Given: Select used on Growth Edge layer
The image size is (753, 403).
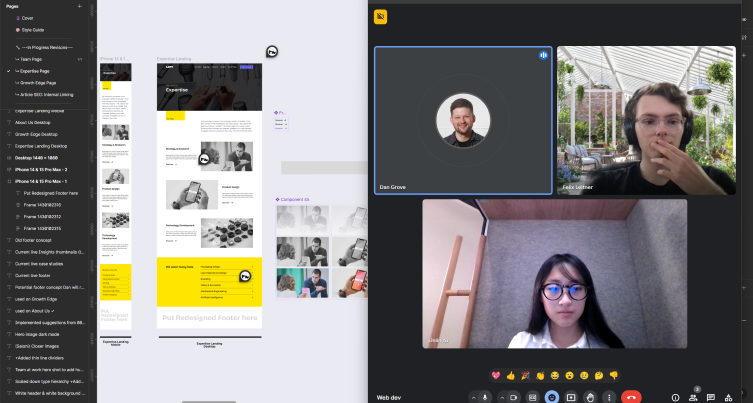Looking at the screenshot, I should (x=36, y=299).
